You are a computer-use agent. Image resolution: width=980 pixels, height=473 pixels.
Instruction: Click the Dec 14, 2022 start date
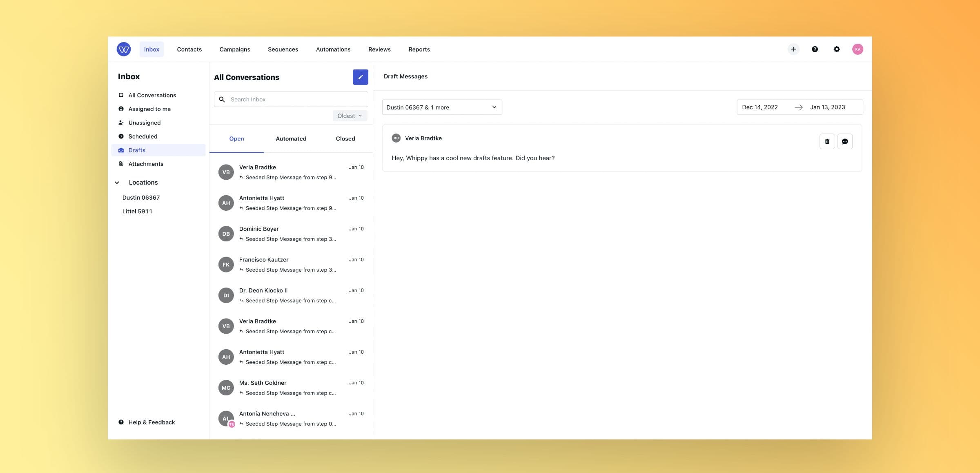[x=759, y=107]
